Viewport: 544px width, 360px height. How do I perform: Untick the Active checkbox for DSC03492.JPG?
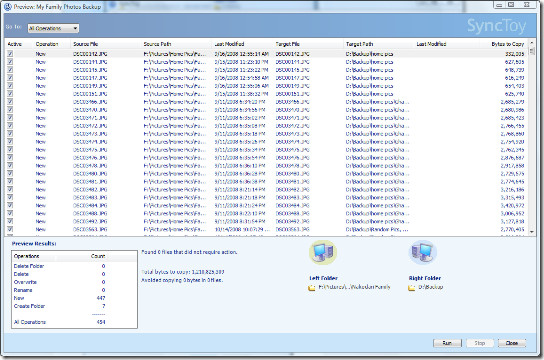pos(10,221)
